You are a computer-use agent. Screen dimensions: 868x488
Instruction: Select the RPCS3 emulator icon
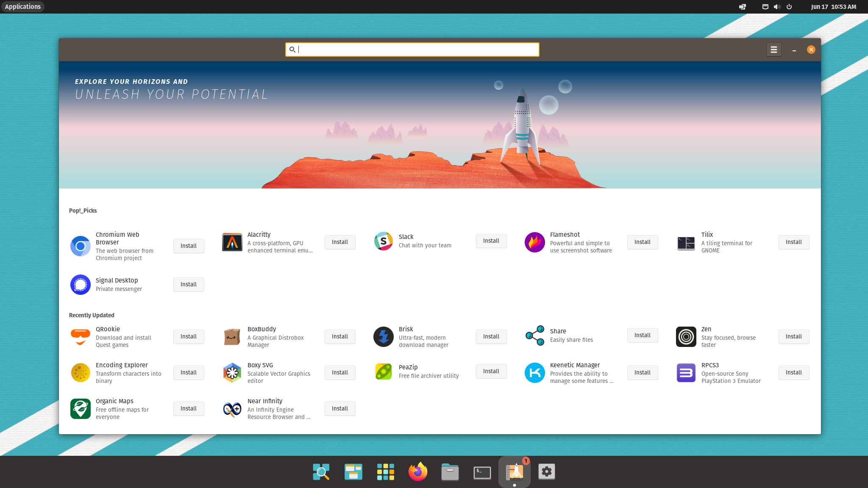tap(686, 373)
